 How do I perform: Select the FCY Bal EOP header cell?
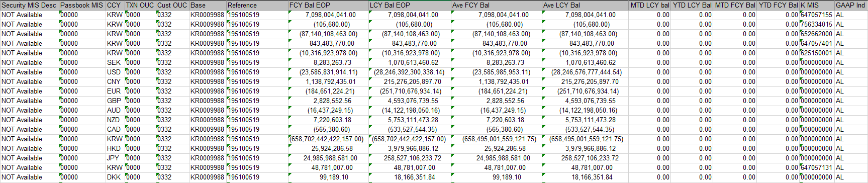pyautogui.click(x=328, y=5)
